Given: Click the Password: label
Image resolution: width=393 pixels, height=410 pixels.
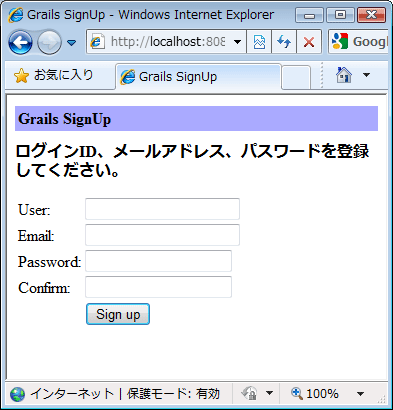Looking at the screenshot, I should (x=49, y=262).
